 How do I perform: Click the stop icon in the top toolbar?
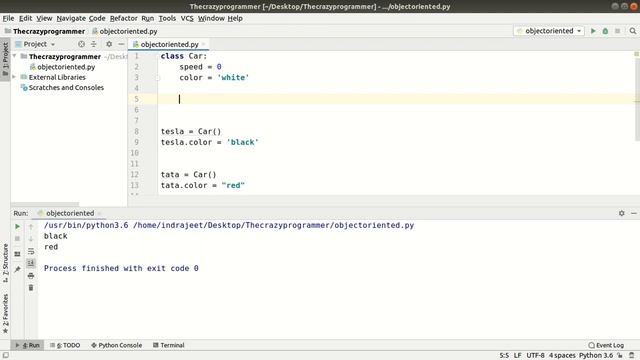point(618,31)
